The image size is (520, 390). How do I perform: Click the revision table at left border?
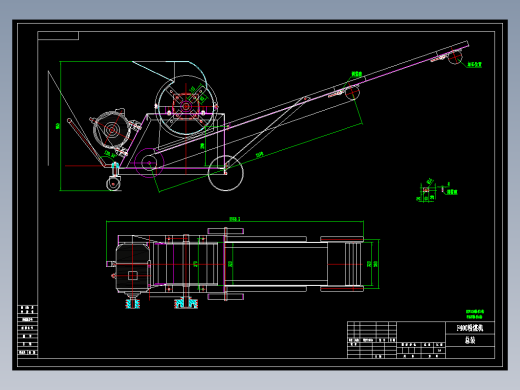pyautogui.click(x=27, y=331)
